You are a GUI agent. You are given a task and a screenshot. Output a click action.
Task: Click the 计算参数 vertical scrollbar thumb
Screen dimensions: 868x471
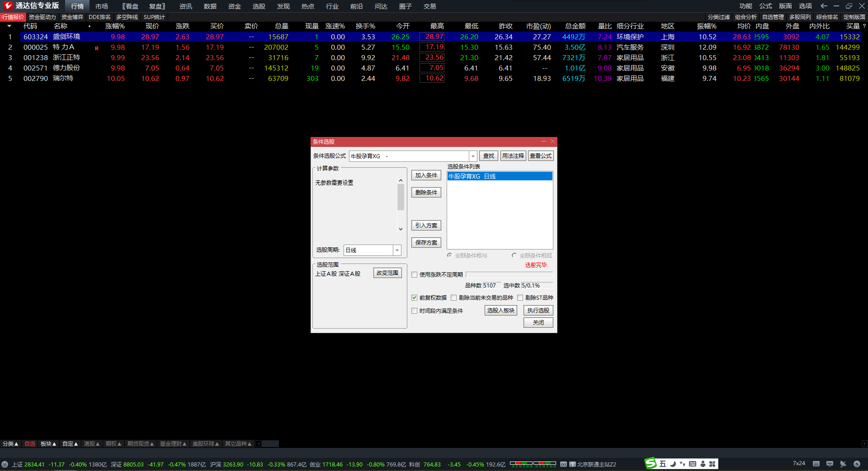point(401,197)
